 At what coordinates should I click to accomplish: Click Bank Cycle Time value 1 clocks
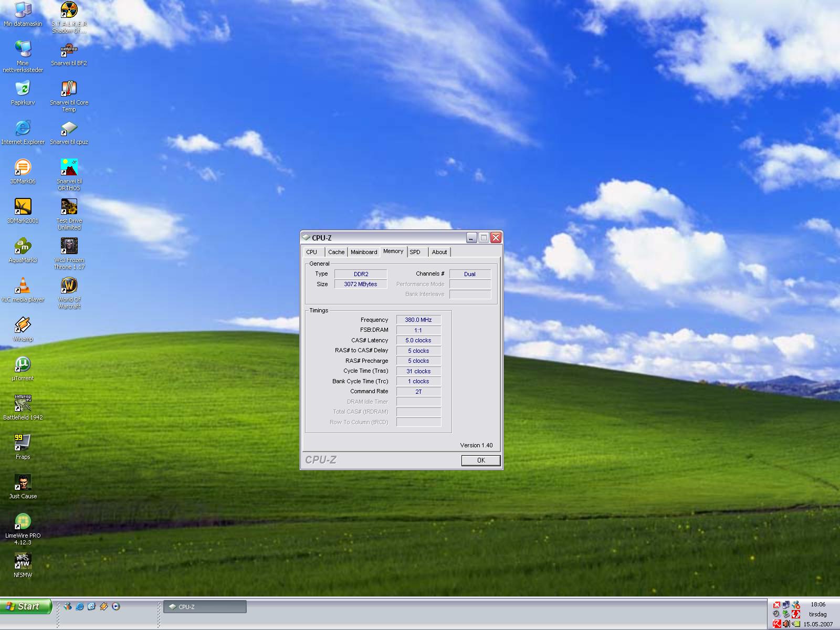pos(418,381)
